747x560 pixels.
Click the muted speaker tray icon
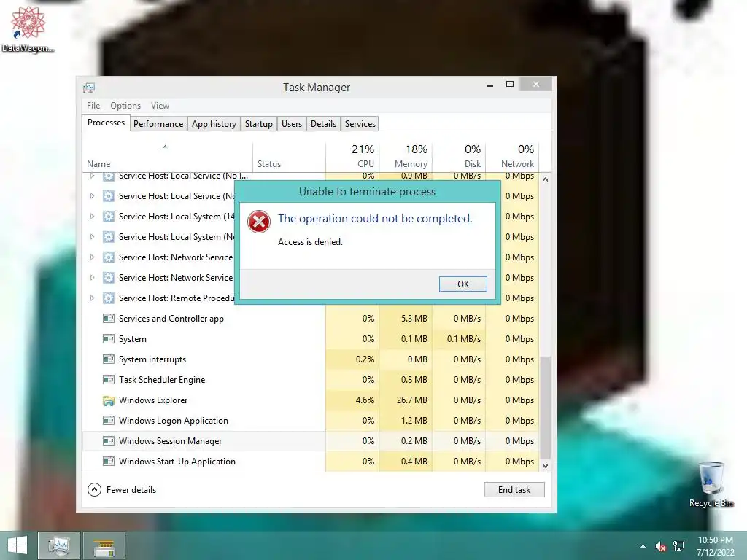pos(660,546)
